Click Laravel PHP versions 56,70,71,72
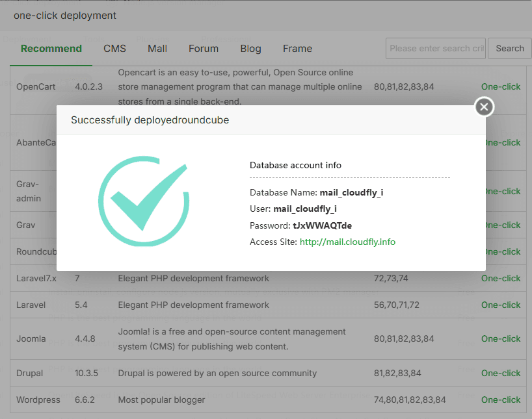Screen dimensions: 532x419 (397, 305)
